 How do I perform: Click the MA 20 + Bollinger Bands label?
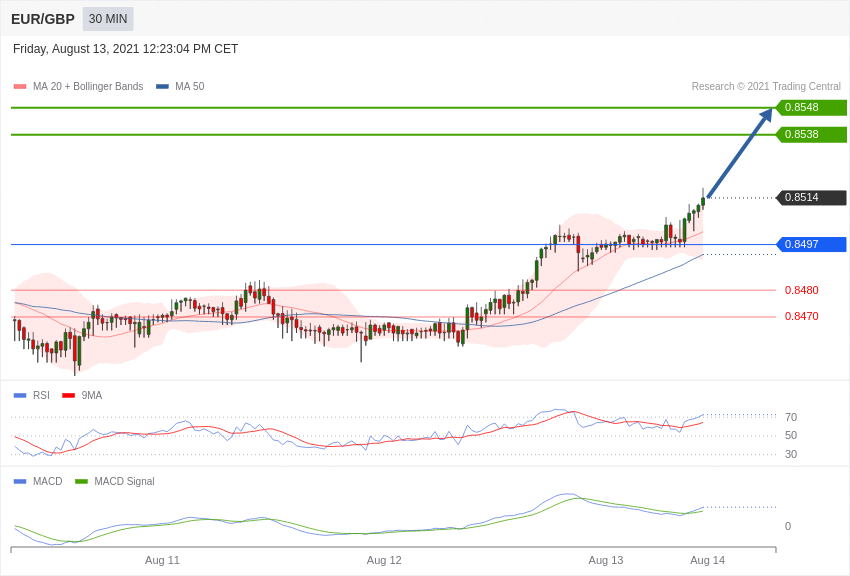[88, 87]
